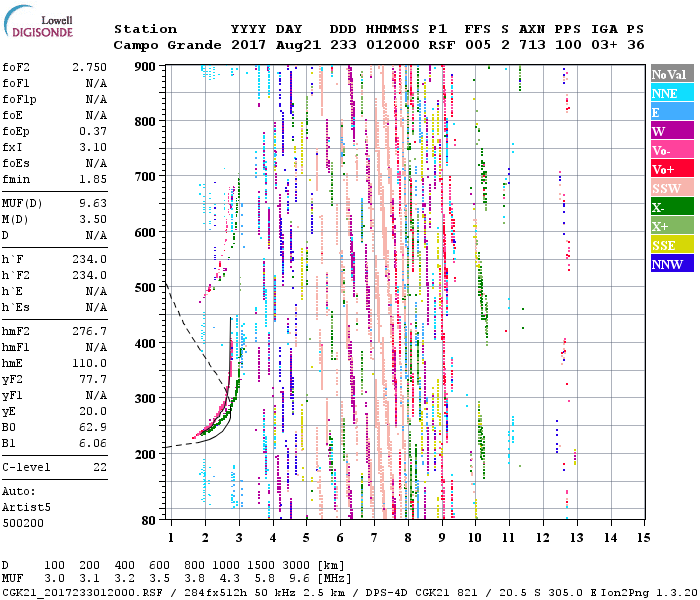Click the C-level value 22
Image resolution: width=700 pixels, height=600 pixels.
100,467
